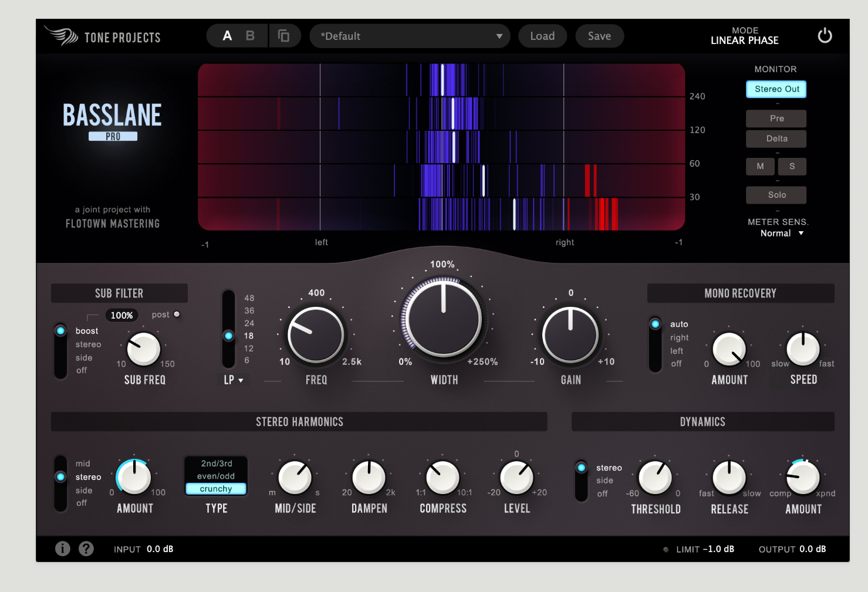The height and width of the screenshot is (592, 868).
Task: Open the info icon in the footer
Action: click(x=63, y=548)
